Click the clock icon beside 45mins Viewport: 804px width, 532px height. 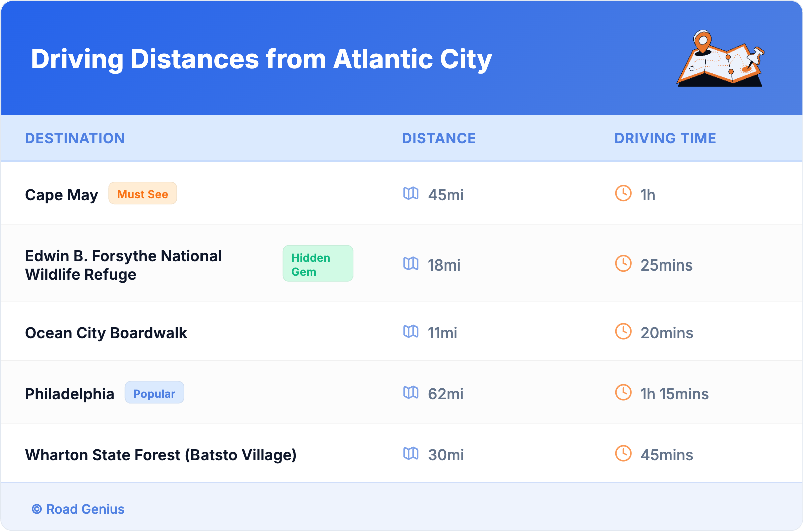pos(623,453)
